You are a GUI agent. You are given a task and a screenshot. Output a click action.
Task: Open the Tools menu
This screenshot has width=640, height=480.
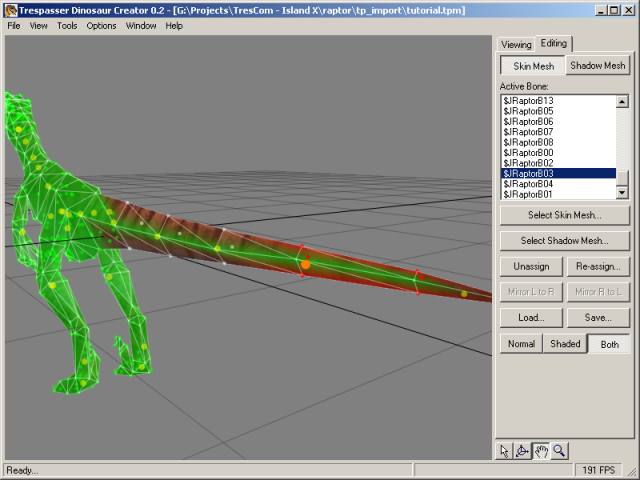[x=67, y=26]
